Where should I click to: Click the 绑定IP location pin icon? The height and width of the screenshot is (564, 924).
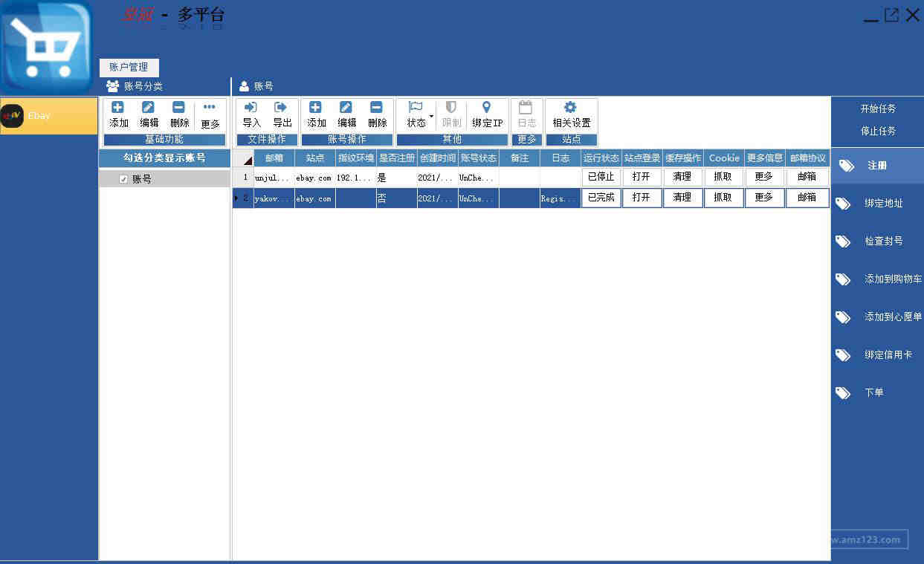coord(487,108)
